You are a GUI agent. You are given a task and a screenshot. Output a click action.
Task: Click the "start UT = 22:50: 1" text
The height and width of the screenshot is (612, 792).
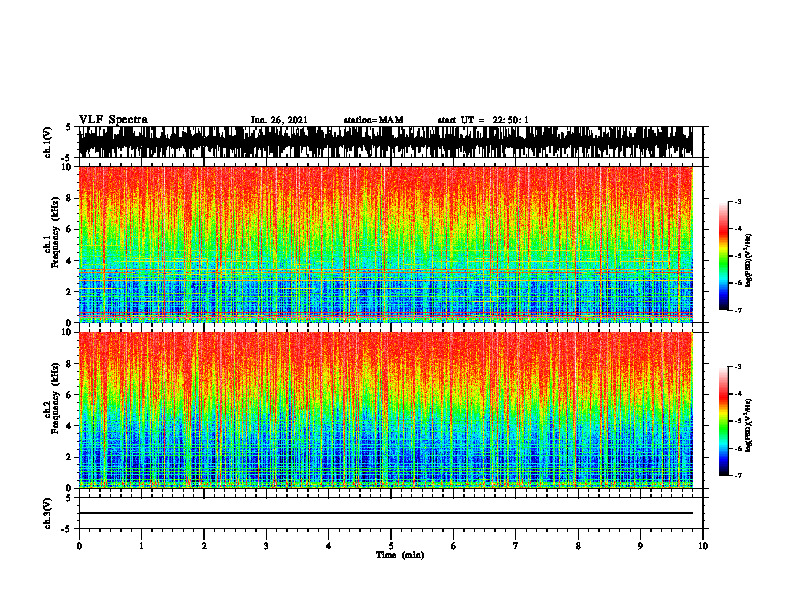coord(483,120)
